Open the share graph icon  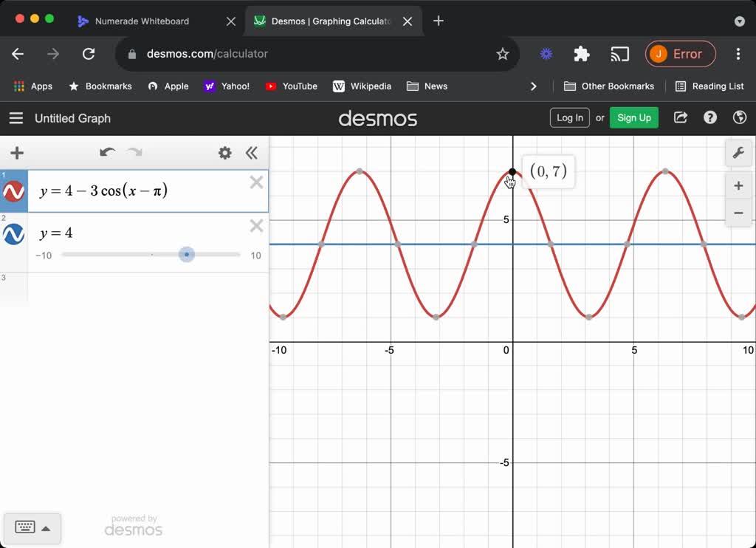680,117
